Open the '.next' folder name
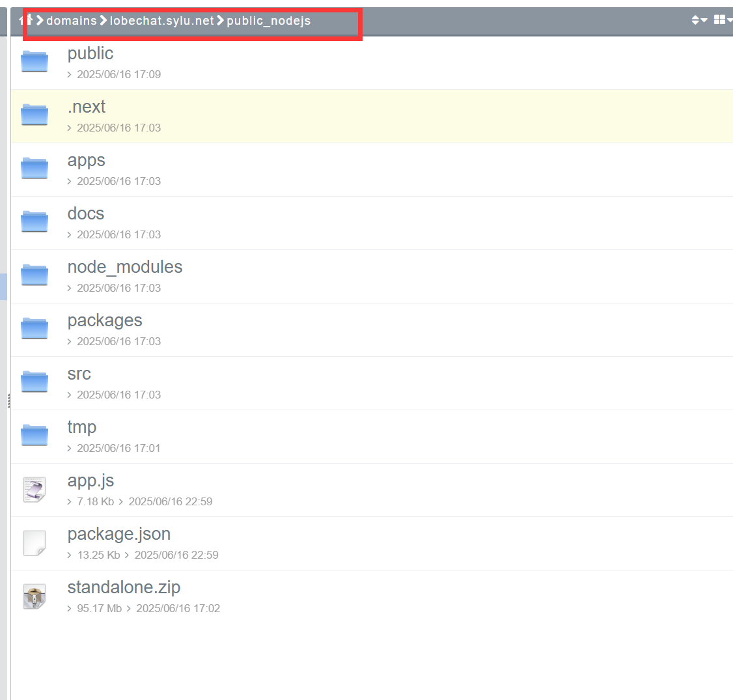Viewport: 733px width, 700px height. tap(87, 107)
